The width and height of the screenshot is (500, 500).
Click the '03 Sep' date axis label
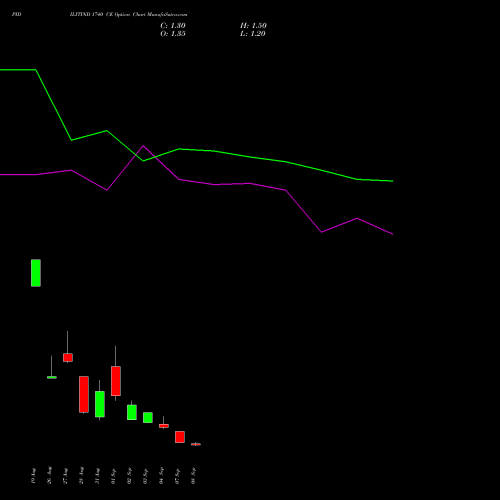(145, 476)
